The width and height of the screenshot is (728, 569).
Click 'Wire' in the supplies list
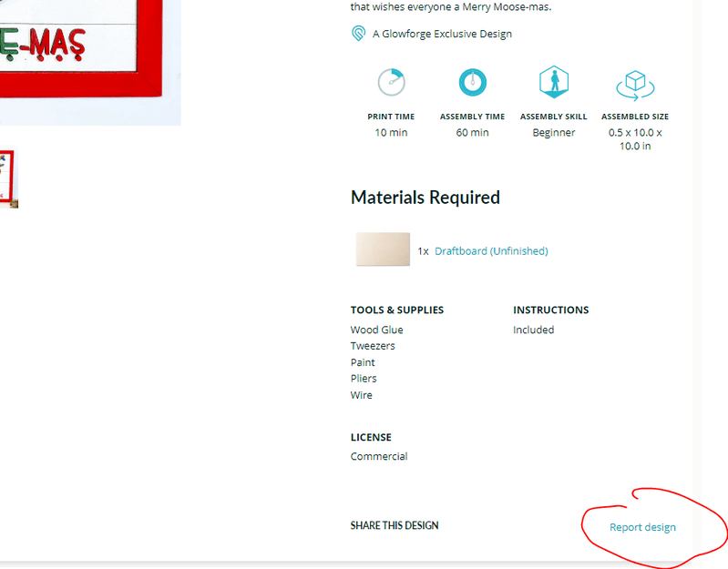click(361, 395)
